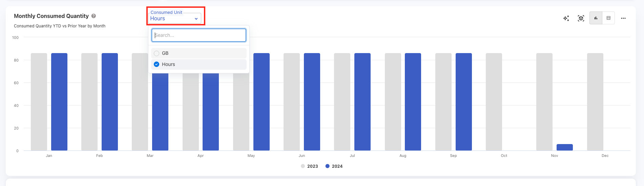Select the Hours radio option
The height and width of the screenshot is (186, 644).
click(x=157, y=64)
